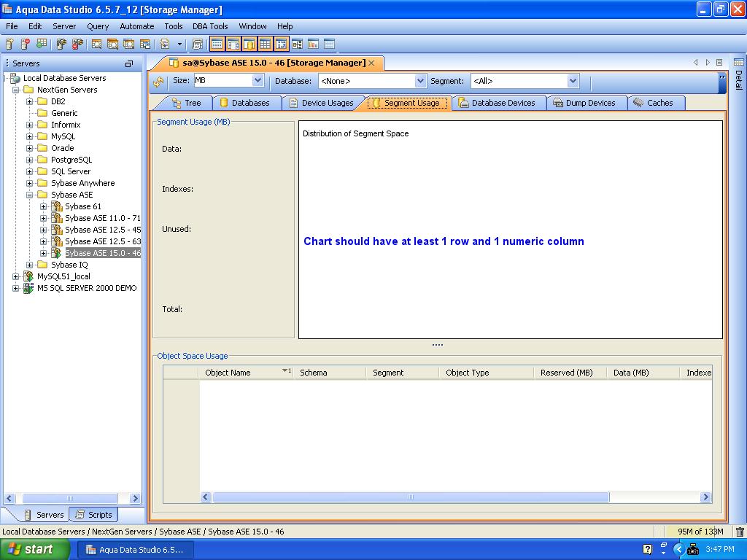Click the scroll-shaped toolbar icon

[x=197, y=44]
